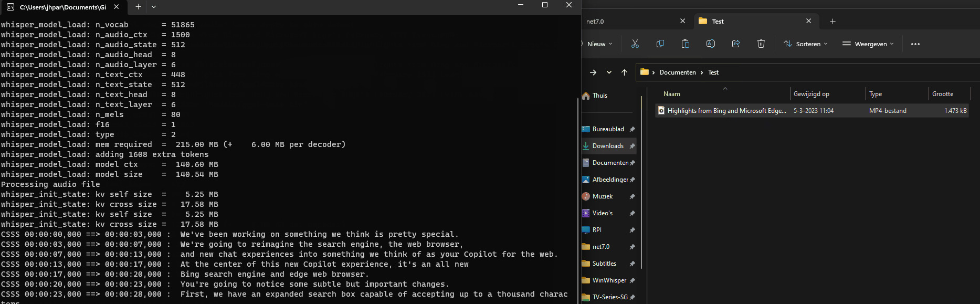Image resolution: width=980 pixels, height=304 pixels.
Task: Unpin Video's using its pin icon
Action: tap(632, 213)
